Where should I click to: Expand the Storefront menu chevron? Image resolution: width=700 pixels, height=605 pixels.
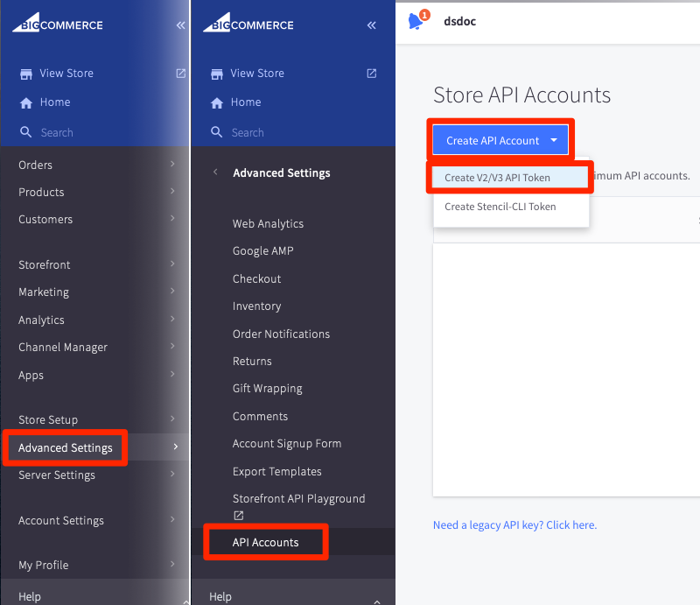(172, 264)
